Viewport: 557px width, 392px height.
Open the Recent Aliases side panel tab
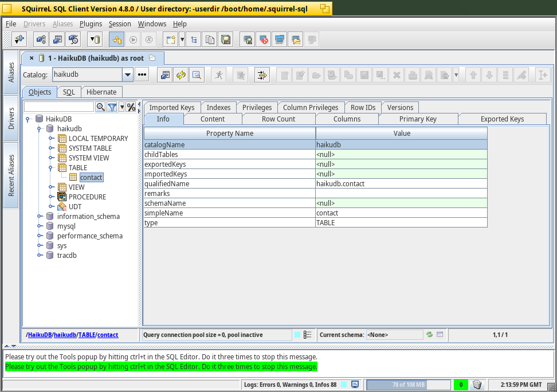click(x=11, y=175)
